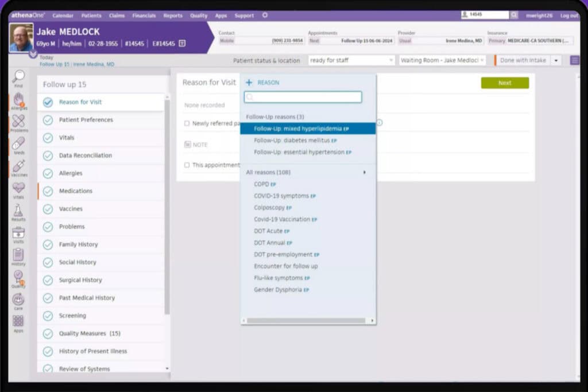Check the Newly referred patient checkbox
This screenshot has height=392, width=588.
187,123
